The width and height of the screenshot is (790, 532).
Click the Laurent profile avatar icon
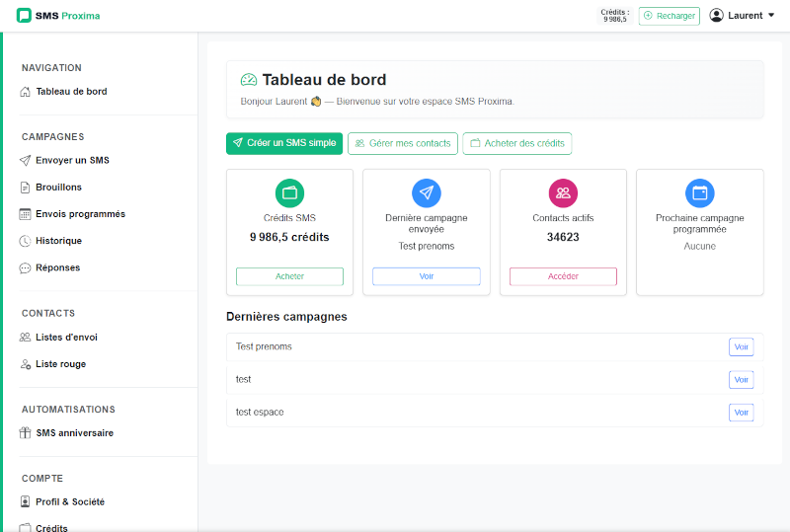(716, 16)
